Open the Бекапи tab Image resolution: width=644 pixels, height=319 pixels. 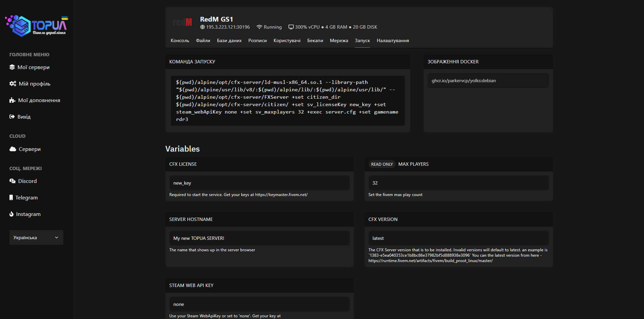click(315, 40)
